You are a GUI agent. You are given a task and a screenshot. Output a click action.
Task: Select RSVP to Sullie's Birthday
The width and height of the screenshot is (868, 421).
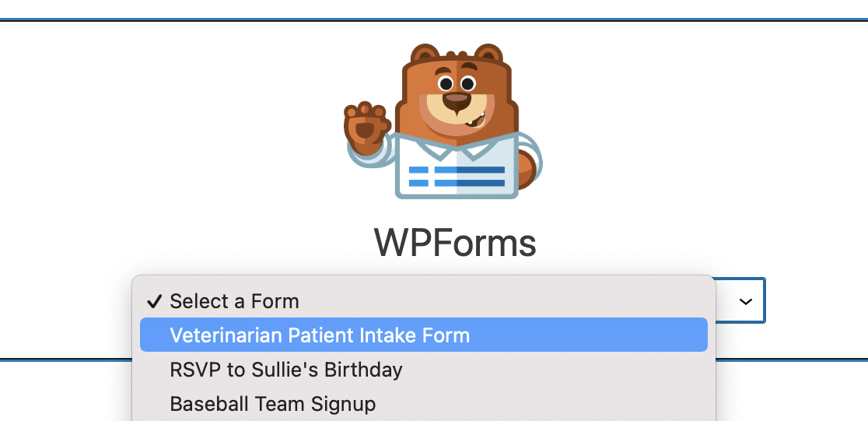point(285,370)
